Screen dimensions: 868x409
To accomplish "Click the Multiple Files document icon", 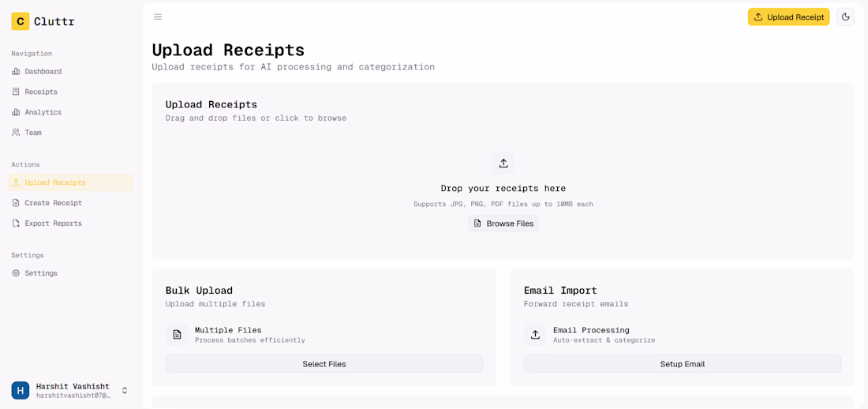I will 177,335.
